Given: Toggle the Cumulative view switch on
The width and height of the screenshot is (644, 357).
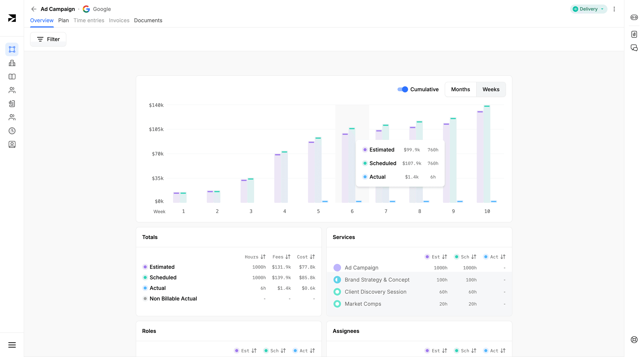Looking at the screenshot, I should pyautogui.click(x=402, y=89).
